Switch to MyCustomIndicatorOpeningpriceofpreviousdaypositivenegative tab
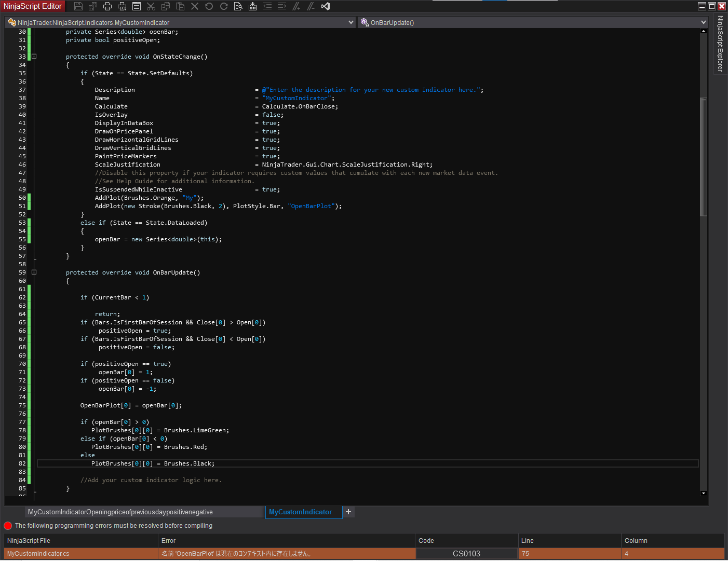 click(x=120, y=512)
